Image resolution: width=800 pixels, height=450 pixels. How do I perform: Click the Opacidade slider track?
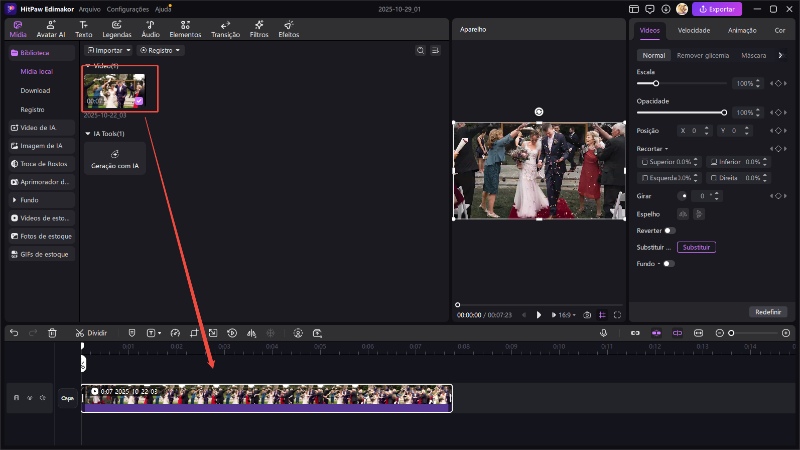point(680,112)
